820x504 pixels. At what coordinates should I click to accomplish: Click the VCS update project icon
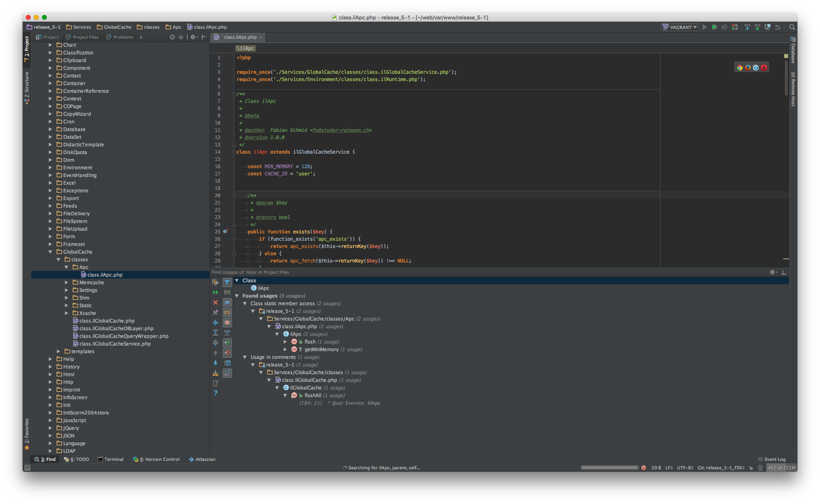747,27
